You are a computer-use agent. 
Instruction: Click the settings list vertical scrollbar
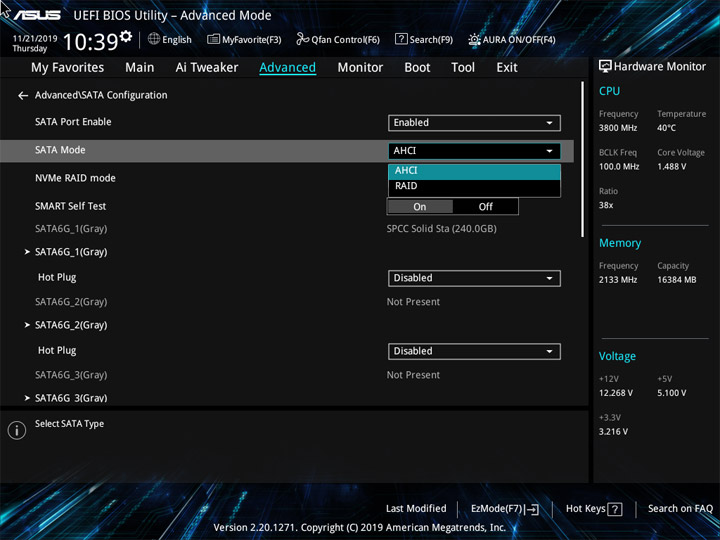(583, 159)
